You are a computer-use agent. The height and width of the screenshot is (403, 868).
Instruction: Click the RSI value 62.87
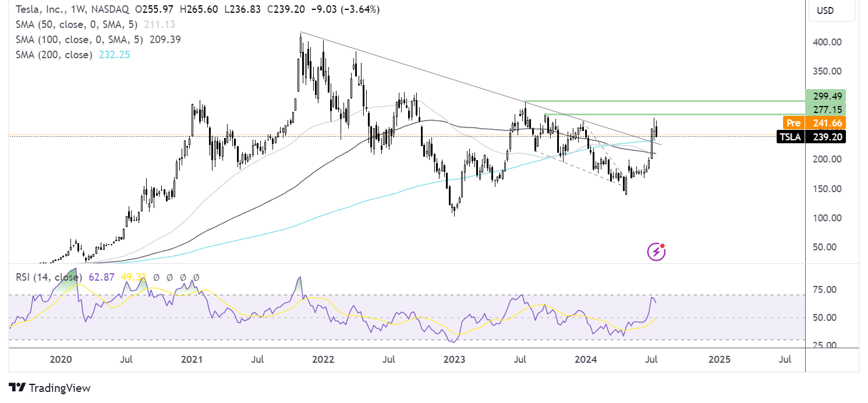101,277
